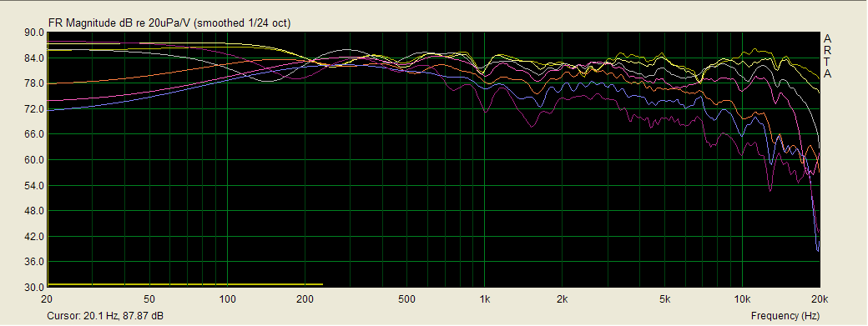Click the FR Magnitude chart title text
868x326 pixels.
point(170,23)
